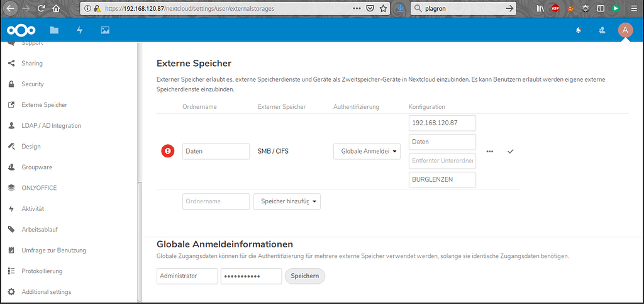Viewport: 644px width, 304px height.
Task: Click the red error status icon
Action: 168,151
